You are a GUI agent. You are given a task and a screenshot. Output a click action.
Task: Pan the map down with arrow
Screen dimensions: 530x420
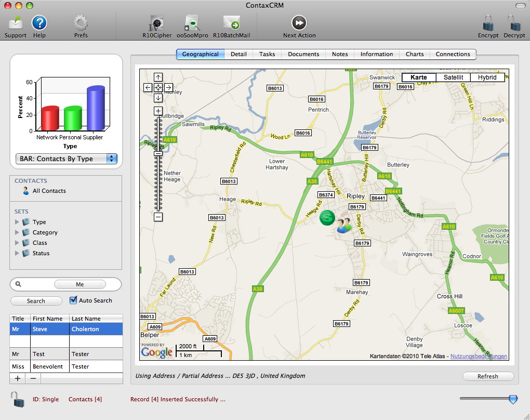coord(158,98)
